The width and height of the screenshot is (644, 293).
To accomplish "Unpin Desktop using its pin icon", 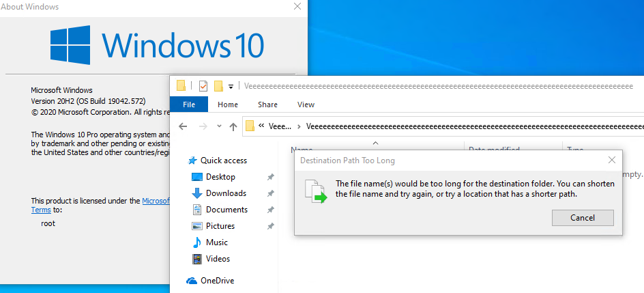I will pos(270,177).
